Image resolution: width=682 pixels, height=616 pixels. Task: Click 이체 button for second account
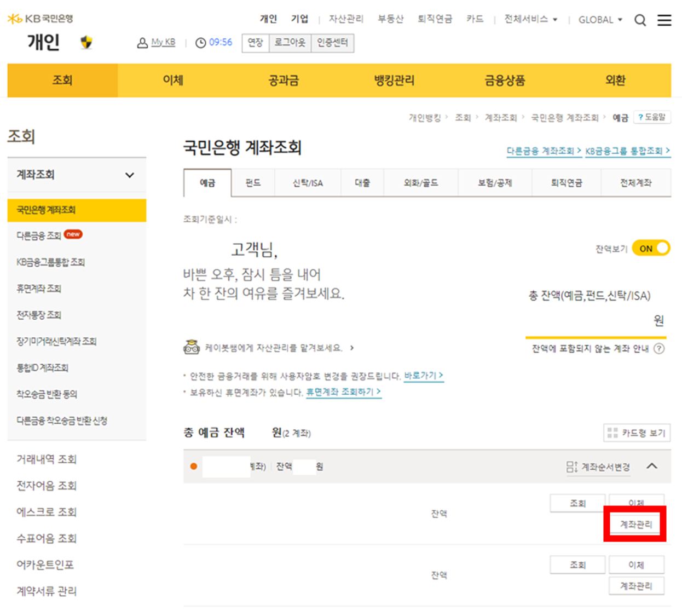point(636,565)
